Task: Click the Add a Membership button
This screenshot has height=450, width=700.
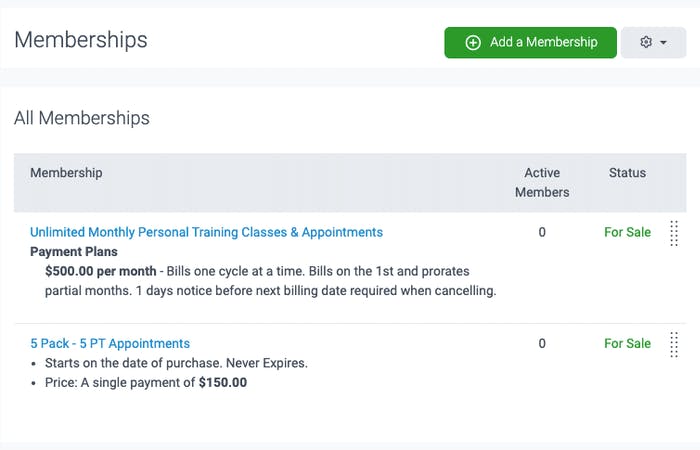Action: [530, 43]
